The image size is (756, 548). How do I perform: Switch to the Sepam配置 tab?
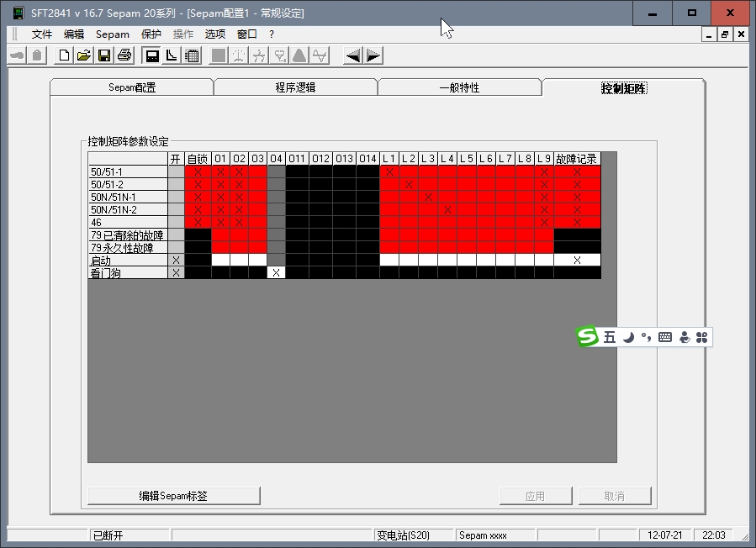(132, 87)
